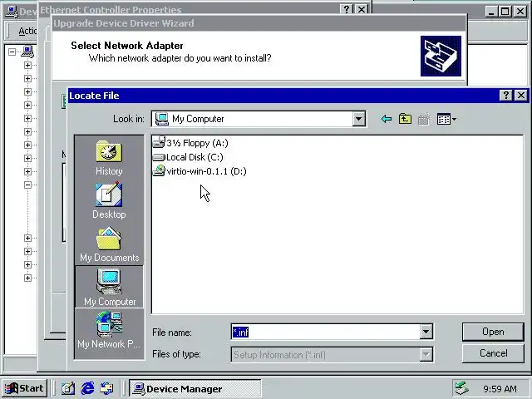Close the Locate File dialog
This screenshot has height=399, width=532.
click(521, 96)
